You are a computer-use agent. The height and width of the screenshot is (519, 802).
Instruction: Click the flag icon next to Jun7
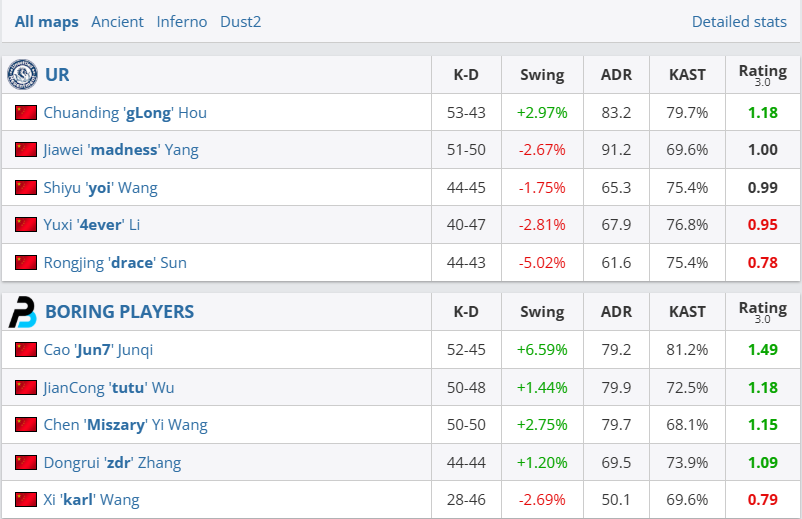point(26,350)
